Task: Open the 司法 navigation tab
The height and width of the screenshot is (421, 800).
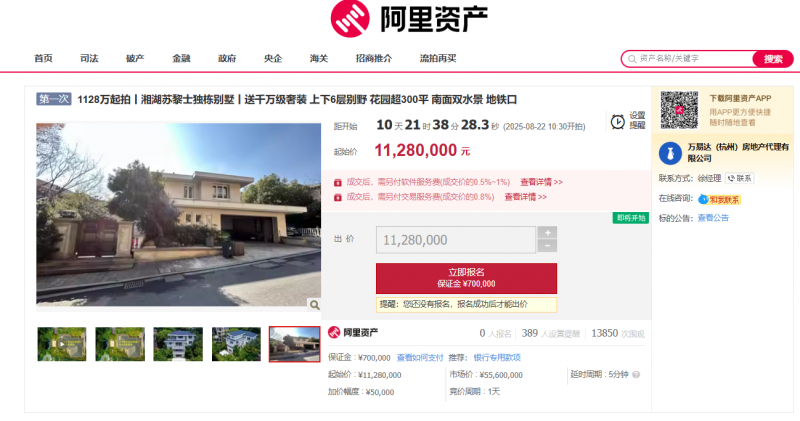Action: pyautogui.click(x=89, y=59)
